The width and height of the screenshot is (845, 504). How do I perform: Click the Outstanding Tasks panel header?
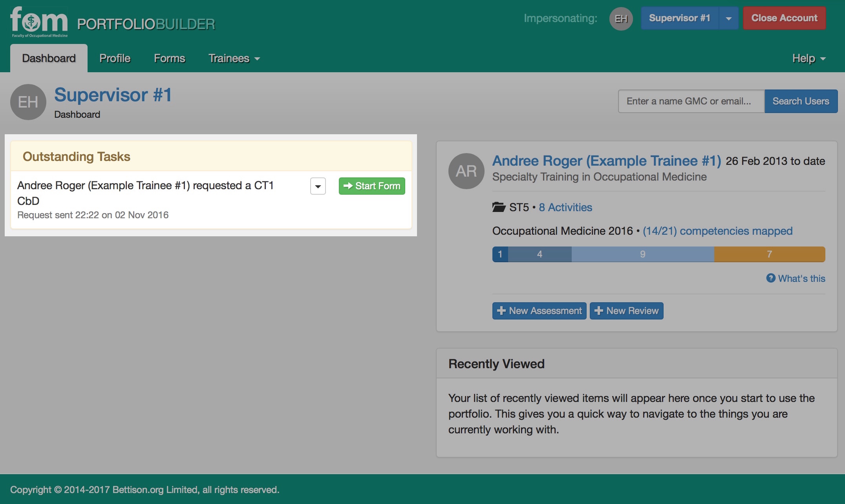pyautogui.click(x=211, y=156)
